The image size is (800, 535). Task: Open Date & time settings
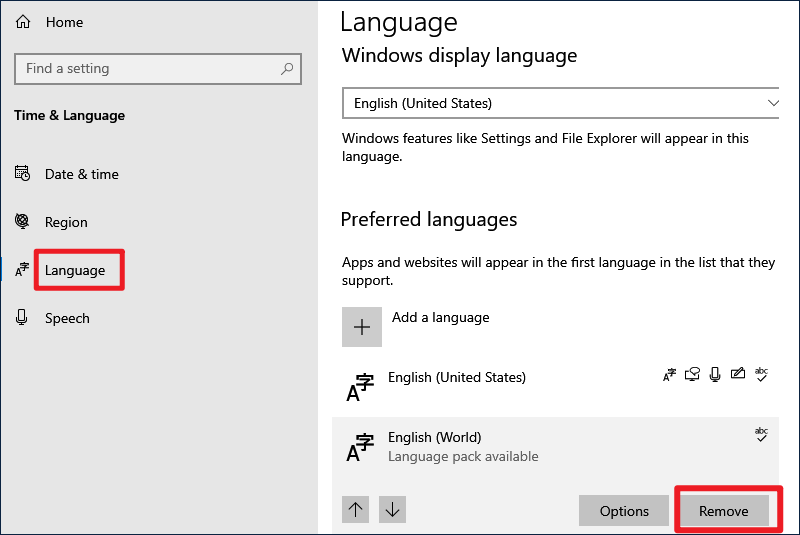tap(82, 174)
